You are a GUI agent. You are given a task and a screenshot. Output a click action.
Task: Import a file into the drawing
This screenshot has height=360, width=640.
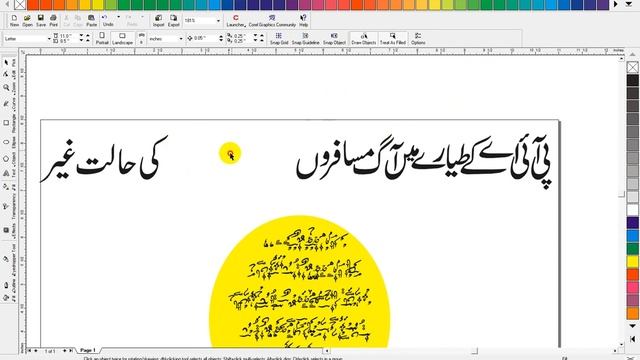pyautogui.click(x=158, y=20)
